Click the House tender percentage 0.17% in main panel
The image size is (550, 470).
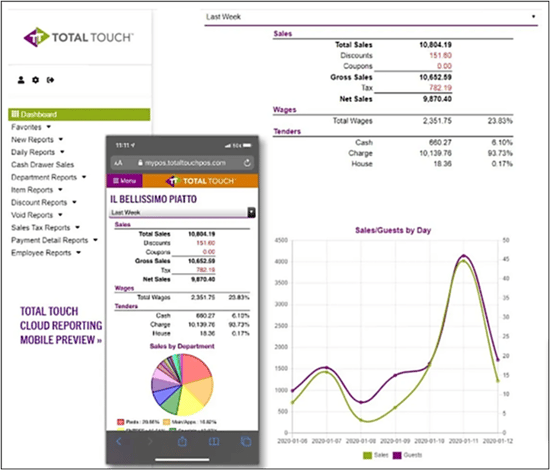coord(502,164)
